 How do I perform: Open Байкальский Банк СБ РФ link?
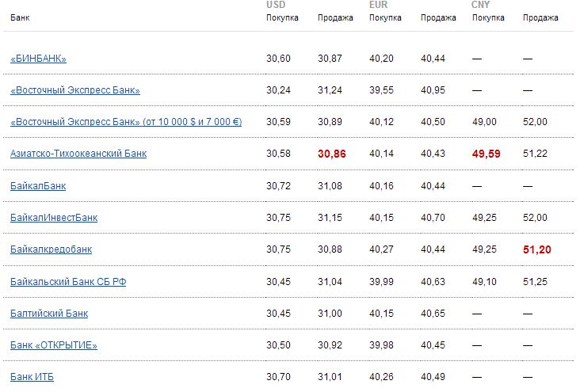[x=68, y=282]
